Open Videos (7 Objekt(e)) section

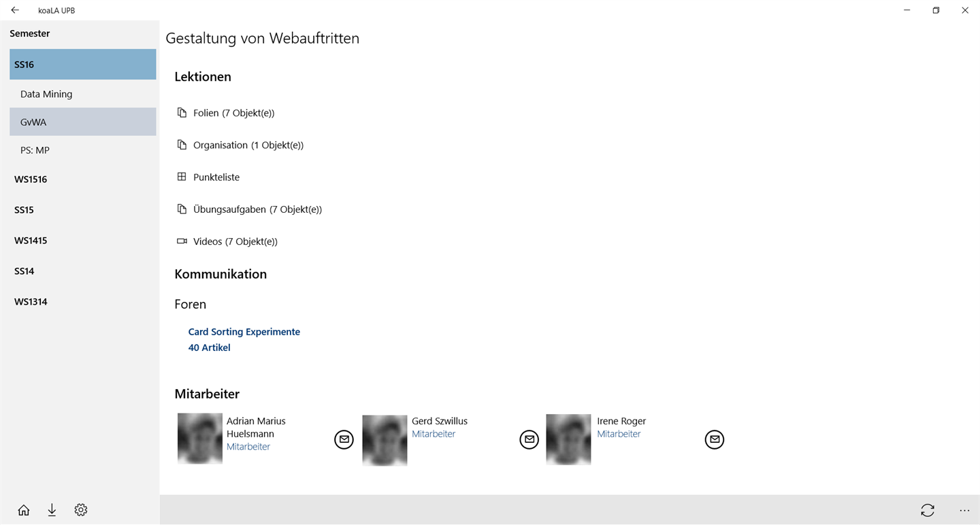click(x=235, y=241)
